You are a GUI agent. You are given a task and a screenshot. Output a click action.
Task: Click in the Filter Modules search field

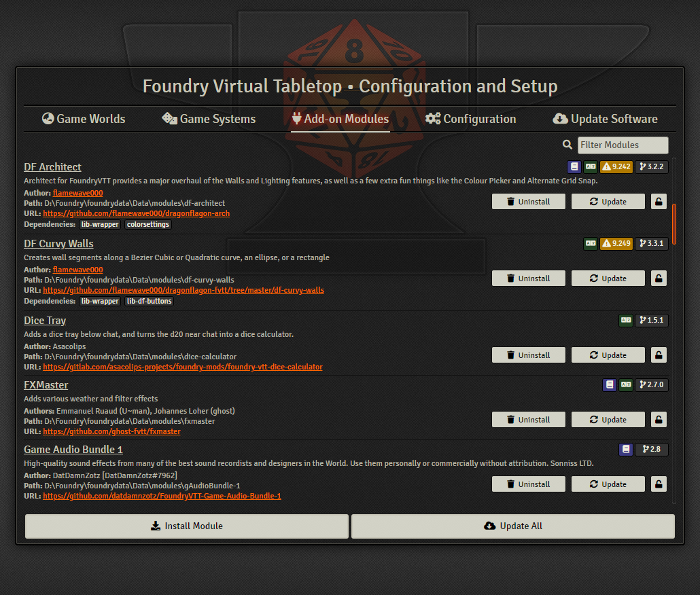click(623, 145)
